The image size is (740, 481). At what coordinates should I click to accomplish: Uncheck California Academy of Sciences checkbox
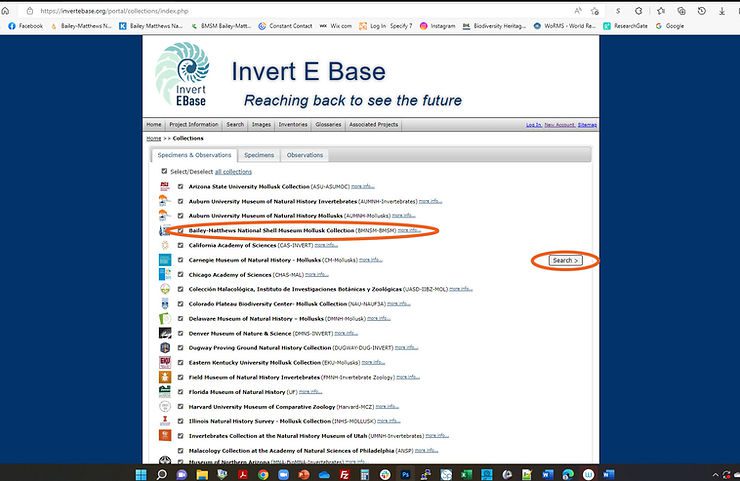180,245
